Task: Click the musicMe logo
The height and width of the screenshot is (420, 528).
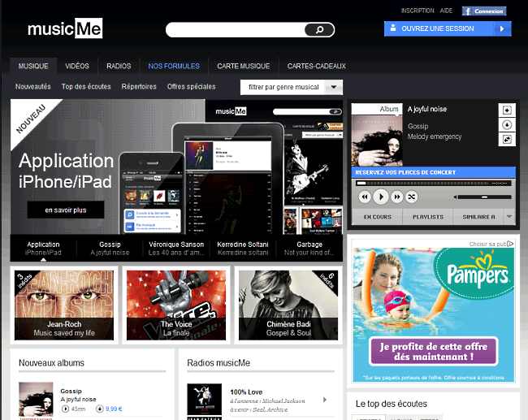Action: [65, 28]
